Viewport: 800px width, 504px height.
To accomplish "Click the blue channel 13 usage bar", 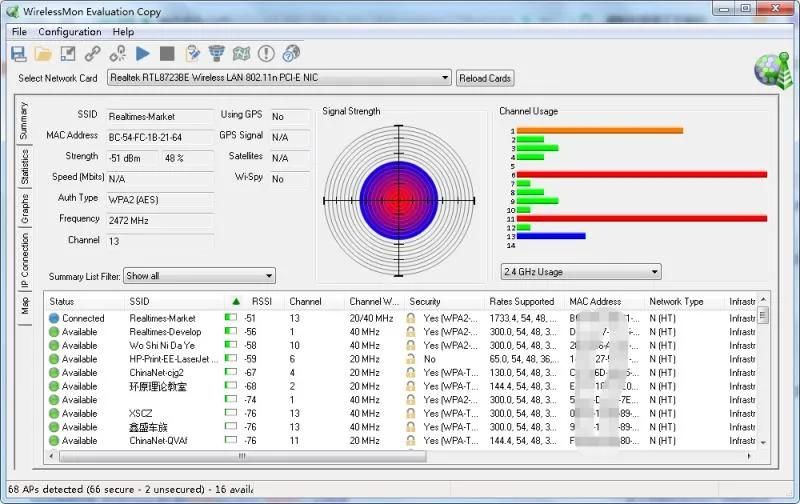I will (x=551, y=236).
